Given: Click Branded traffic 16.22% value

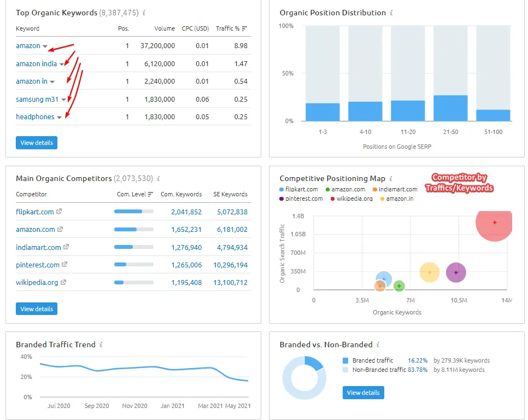Looking at the screenshot, I should pyautogui.click(x=418, y=361).
